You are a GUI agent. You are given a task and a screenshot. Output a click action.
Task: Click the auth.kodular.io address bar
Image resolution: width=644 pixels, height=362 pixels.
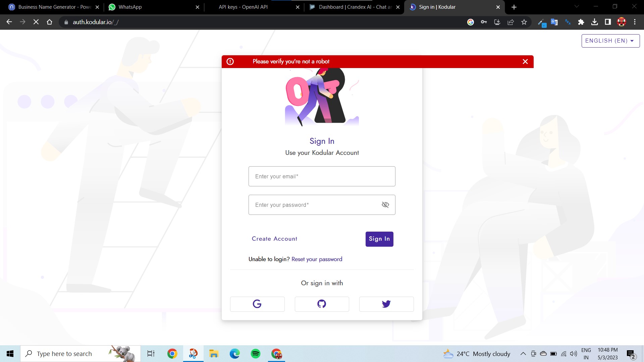pos(262,22)
